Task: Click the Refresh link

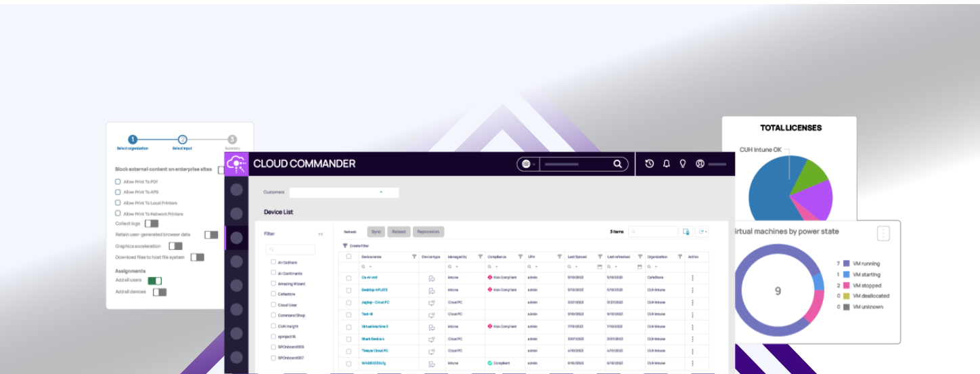Action: pyautogui.click(x=350, y=232)
